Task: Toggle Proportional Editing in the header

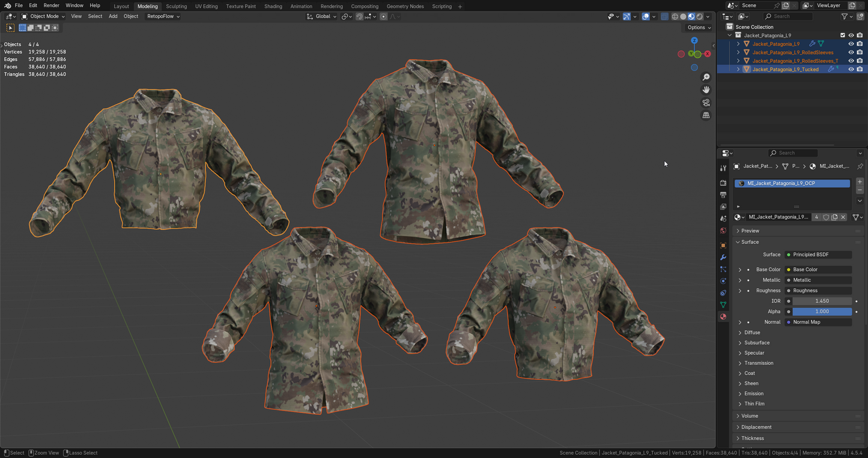Action: pyautogui.click(x=383, y=16)
